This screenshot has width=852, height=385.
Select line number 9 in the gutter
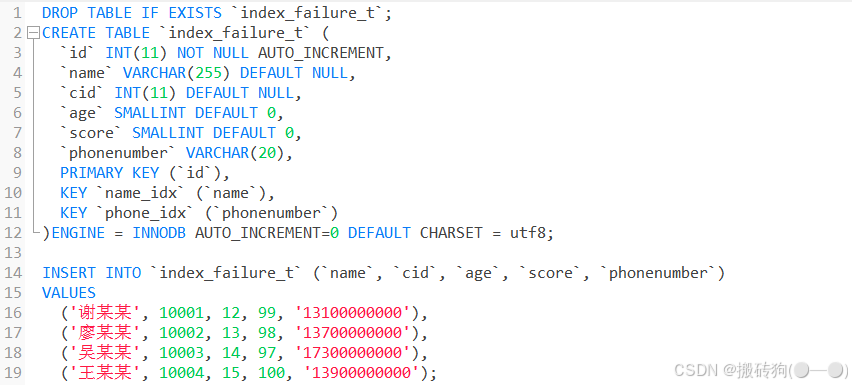pos(18,173)
